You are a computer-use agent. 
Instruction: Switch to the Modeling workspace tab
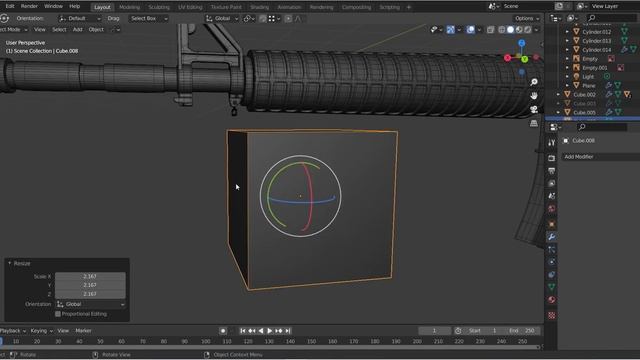[129, 7]
